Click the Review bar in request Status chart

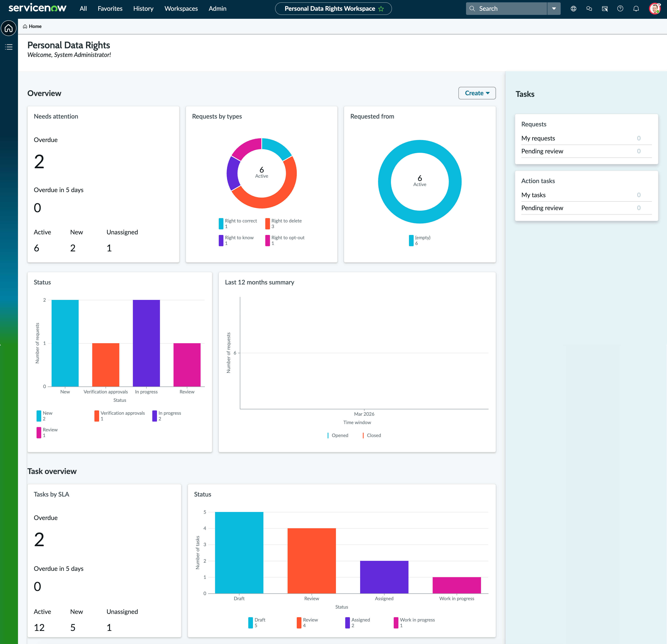tap(187, 365)
